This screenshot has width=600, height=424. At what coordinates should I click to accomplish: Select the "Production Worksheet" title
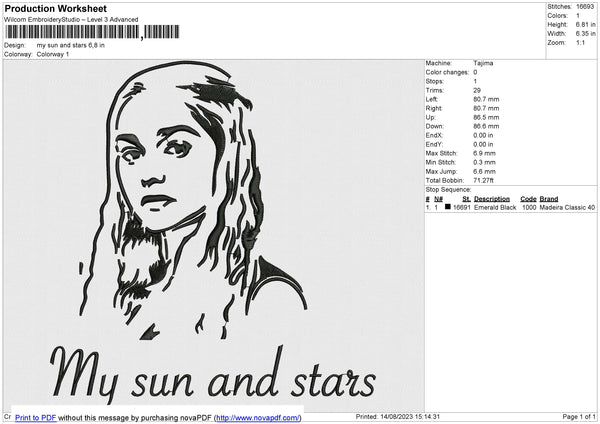click(x=55, y=8)
